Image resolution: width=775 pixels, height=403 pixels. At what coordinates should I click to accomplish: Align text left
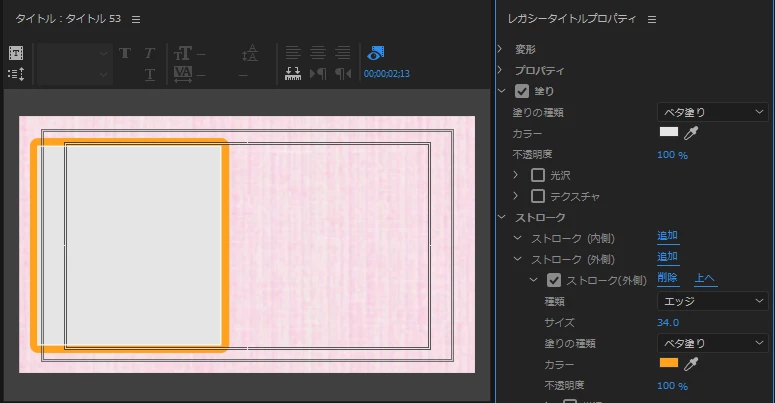[x=293, y=52]
